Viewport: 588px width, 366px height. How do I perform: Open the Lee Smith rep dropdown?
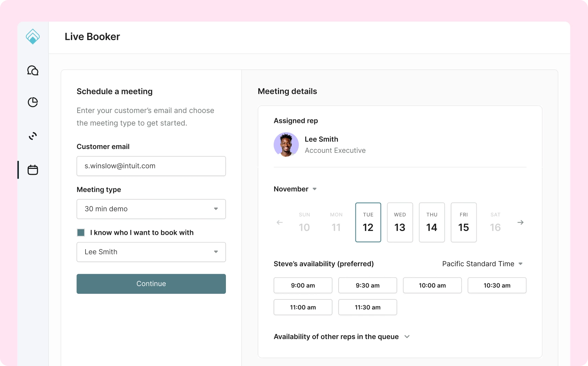point(151,252)
